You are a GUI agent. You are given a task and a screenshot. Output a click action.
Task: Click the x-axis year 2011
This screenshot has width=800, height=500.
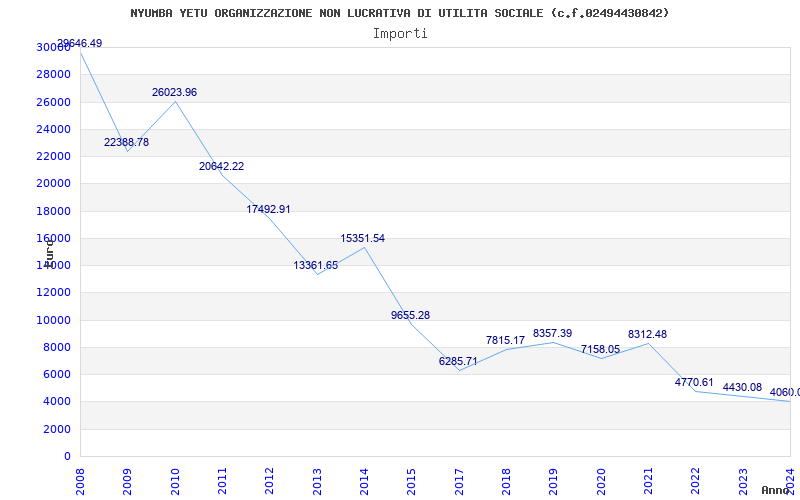click(222, 481)
